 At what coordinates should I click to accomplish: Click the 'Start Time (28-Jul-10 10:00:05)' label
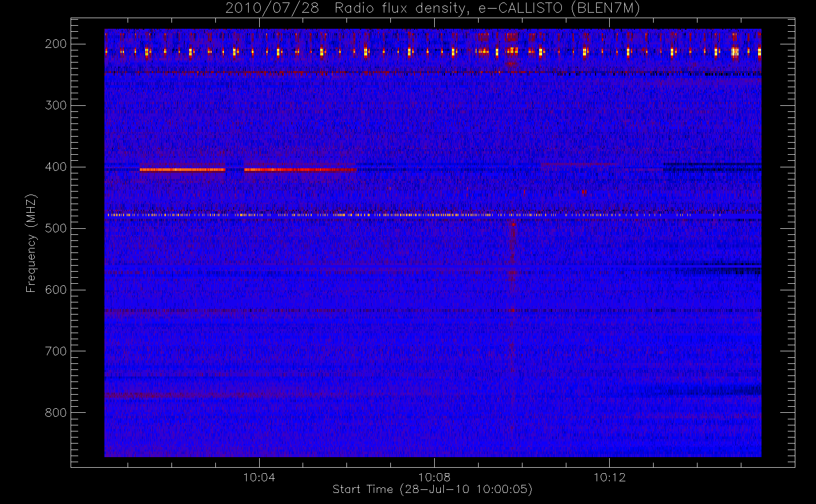pyautogui.click(x=433, y=489)
